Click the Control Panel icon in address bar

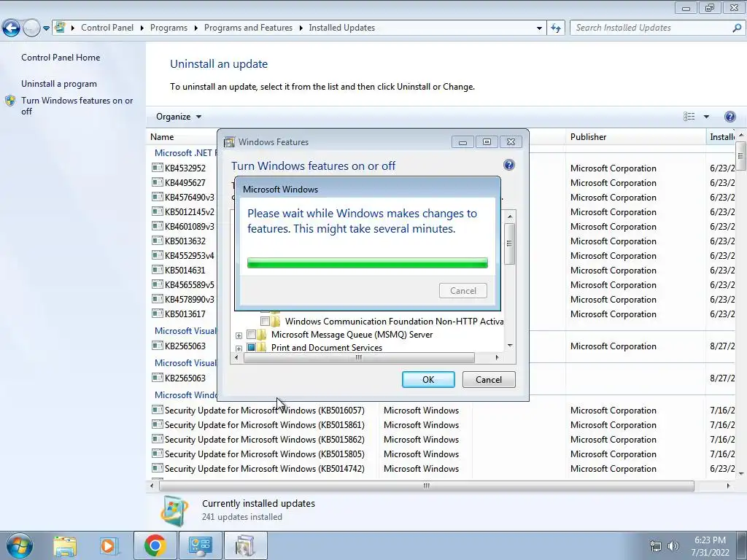point(60,28)
